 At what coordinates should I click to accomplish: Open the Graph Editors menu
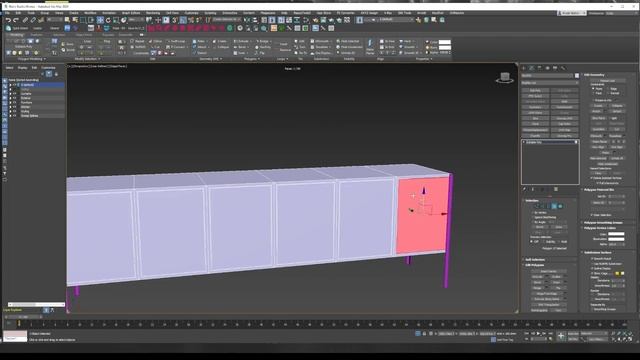131,13
